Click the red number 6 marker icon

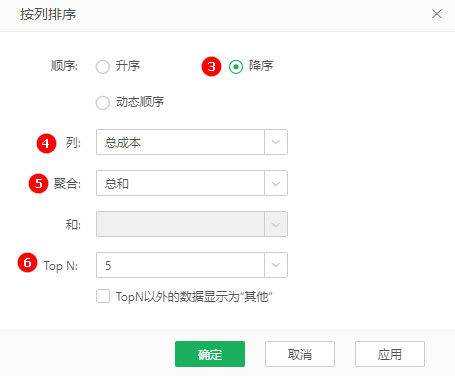pyautogui.click(x=27, y=263)
